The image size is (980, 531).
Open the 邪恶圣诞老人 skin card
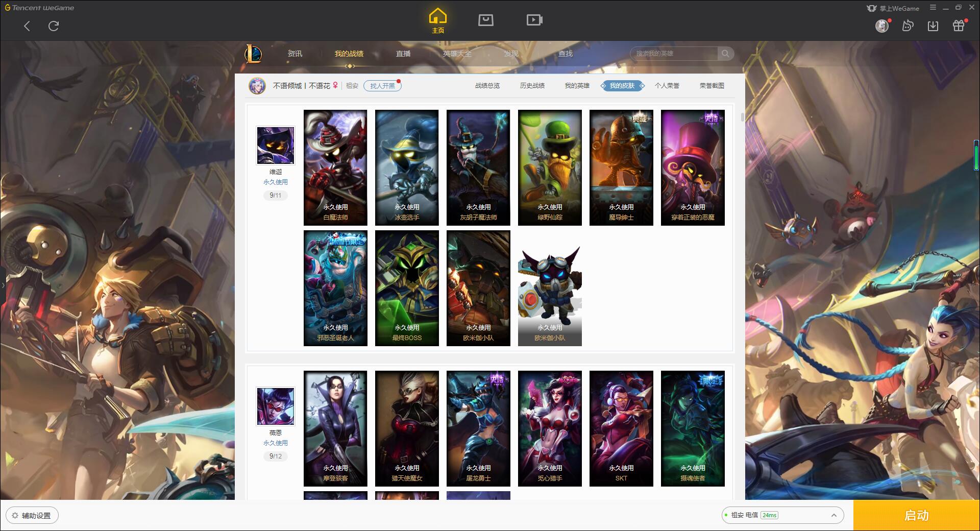click(x=335, y=288)
